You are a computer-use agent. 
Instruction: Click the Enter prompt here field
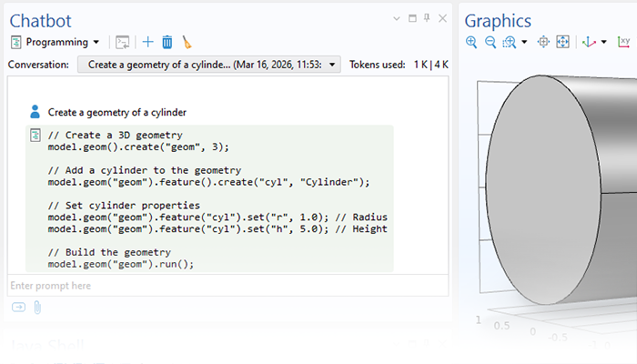[227, 286]
